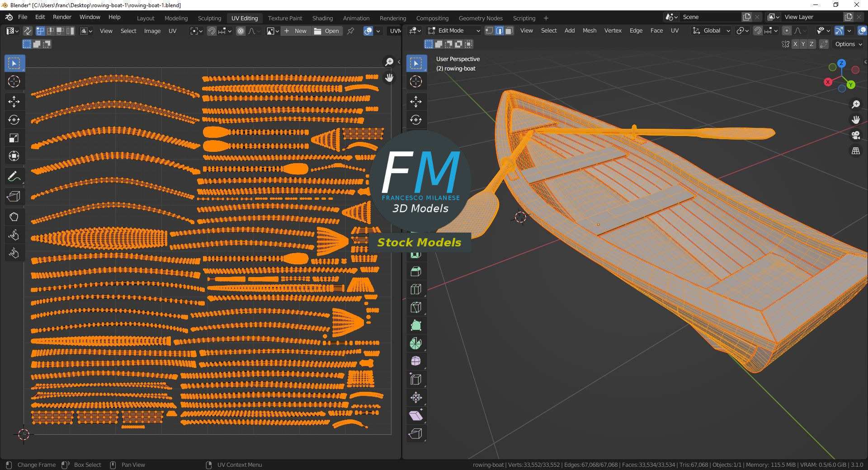Toggle UV sync selection

(x=28, y=31)
